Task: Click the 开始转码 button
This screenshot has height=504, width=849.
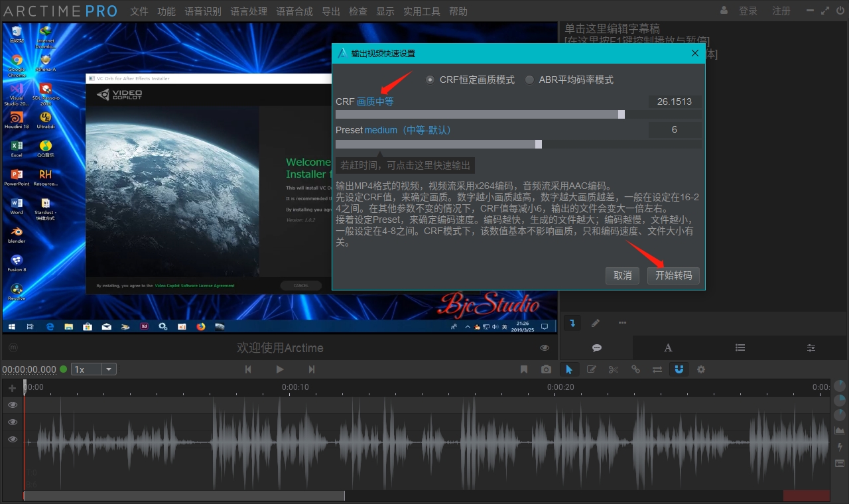Action: point(673,275)
